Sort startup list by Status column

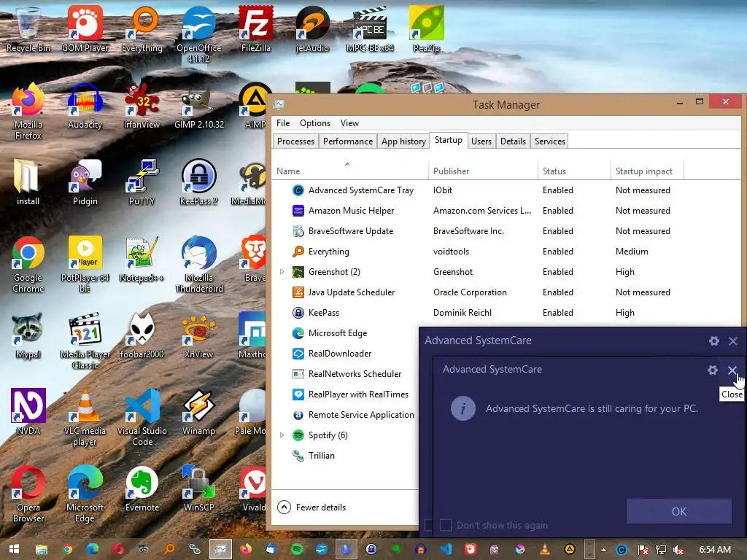click(574, 171)
